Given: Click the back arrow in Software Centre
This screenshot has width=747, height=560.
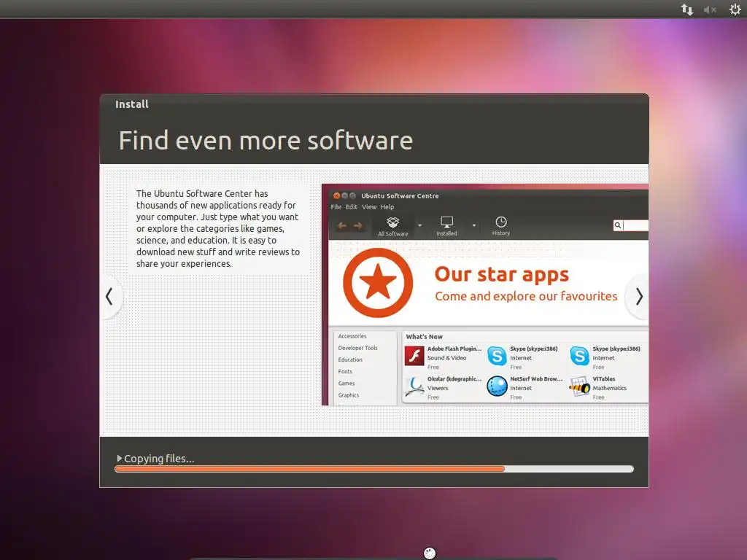Looking at the screenshot, I should [341, 226].
